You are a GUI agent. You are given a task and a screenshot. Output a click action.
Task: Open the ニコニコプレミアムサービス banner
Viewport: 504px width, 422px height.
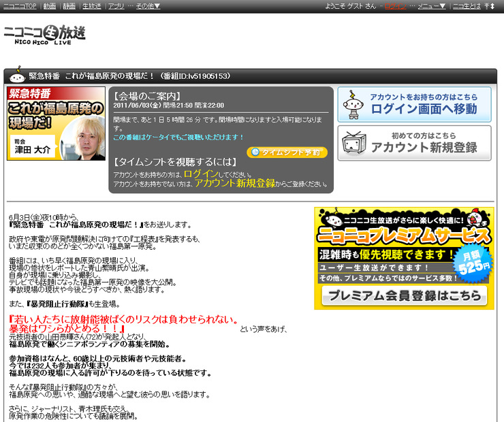click(x=404, y=258)
